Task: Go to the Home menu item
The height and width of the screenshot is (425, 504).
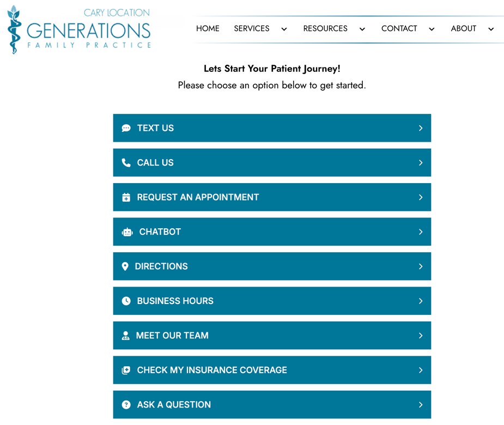Action: (208, 29)
